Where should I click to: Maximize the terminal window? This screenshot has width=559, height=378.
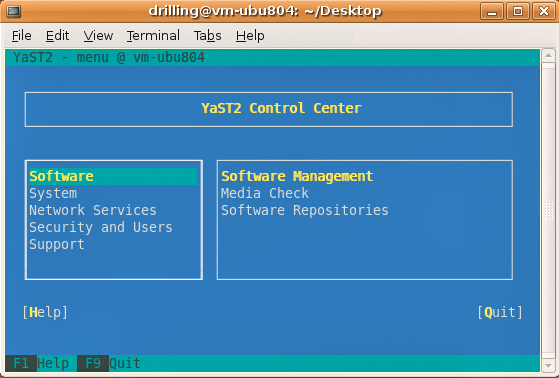[x=518, y=11]
